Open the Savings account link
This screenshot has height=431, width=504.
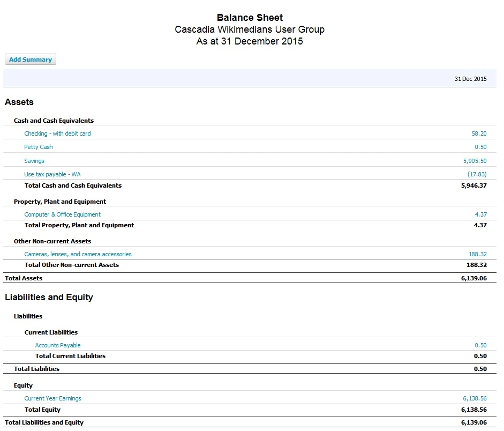pyautogui.click(x=34, y=161)
